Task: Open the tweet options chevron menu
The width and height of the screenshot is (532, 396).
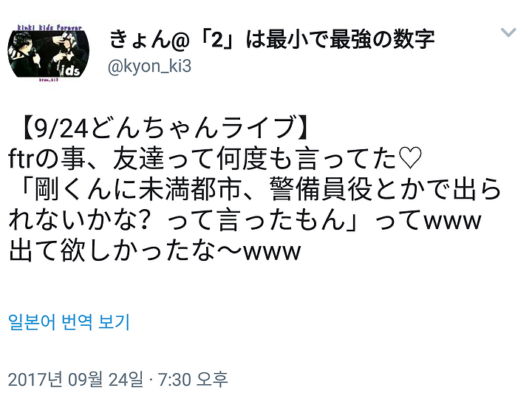Action: click(508, 33)
